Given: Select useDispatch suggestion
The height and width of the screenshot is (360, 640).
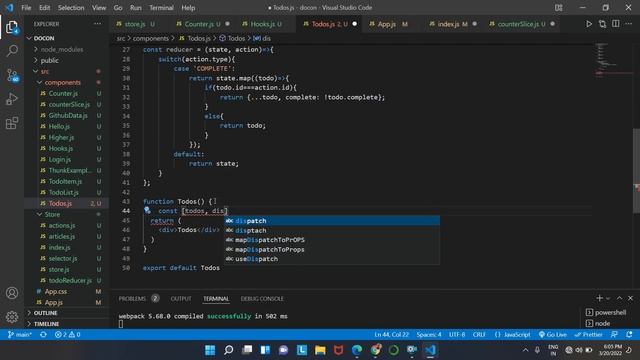Looking at the screenshot, I should click(x=332, y=259).
